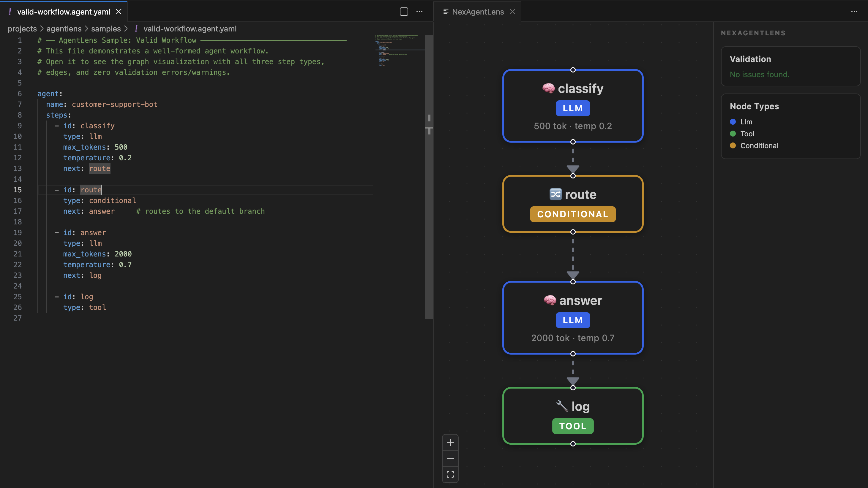868x488 pixels.
Task: Expand the samples breadcrumb dropdown
Action: point(106,28)
